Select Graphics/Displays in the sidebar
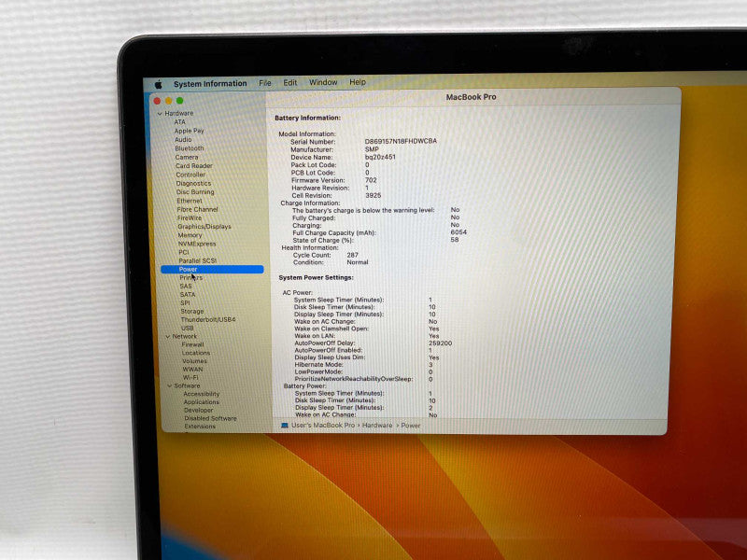The image size is (747, 560). 204,227
